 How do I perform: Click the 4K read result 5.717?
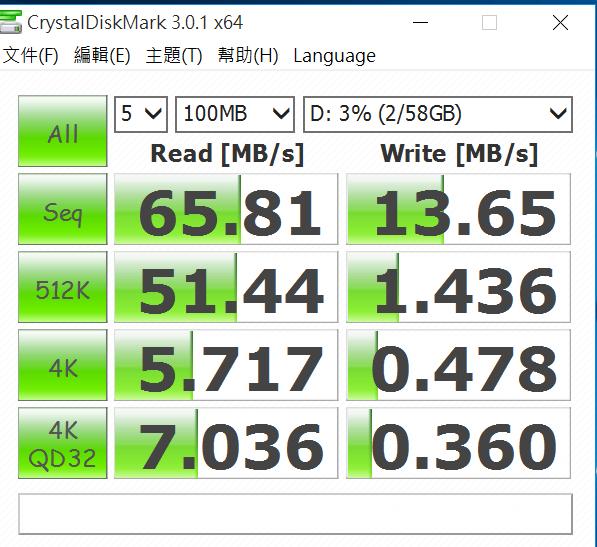point(226,365)
